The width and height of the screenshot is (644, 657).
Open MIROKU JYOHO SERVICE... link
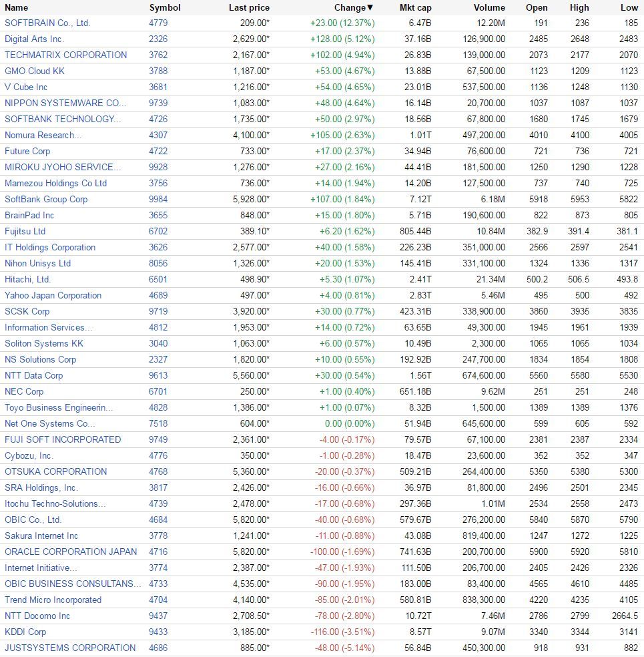(x=63, y=167)
